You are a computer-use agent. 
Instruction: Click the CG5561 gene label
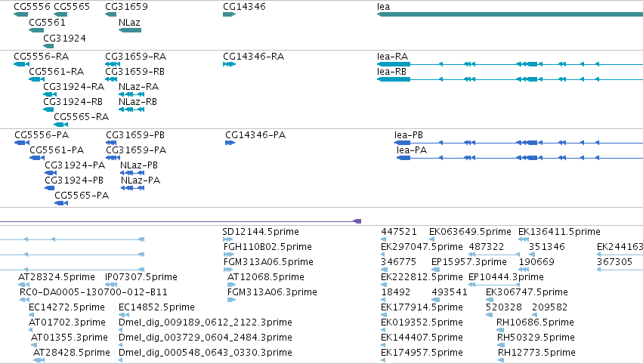[47, 22]
